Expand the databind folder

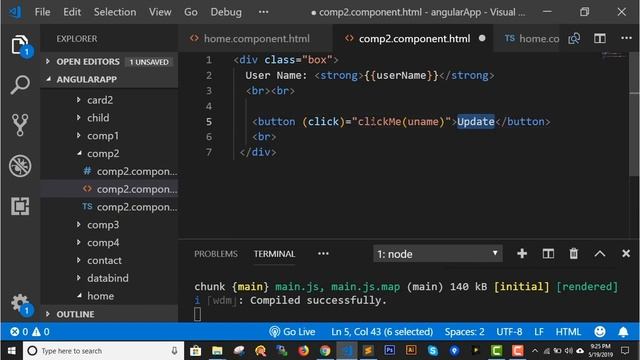(x=108, y=278)
